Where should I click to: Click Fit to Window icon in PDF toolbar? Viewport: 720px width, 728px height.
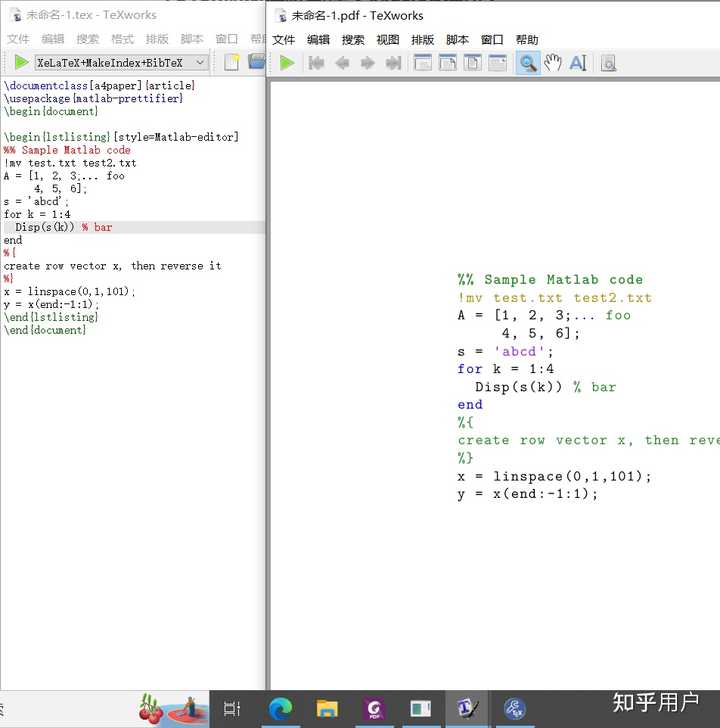pyautogui.click(x=473, y=63)
